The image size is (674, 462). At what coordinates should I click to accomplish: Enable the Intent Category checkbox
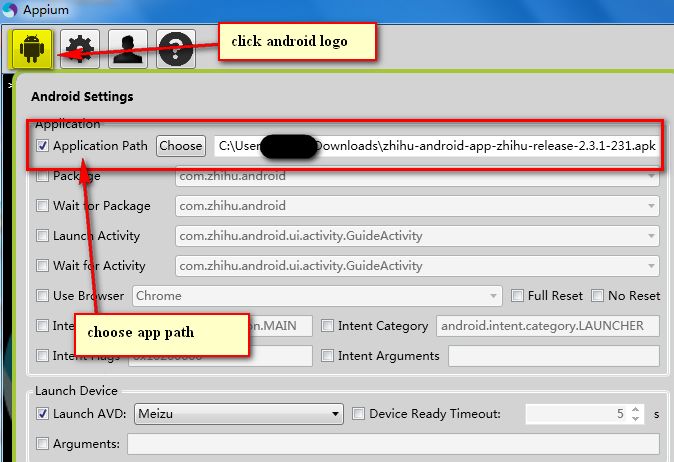click(328, 326)
